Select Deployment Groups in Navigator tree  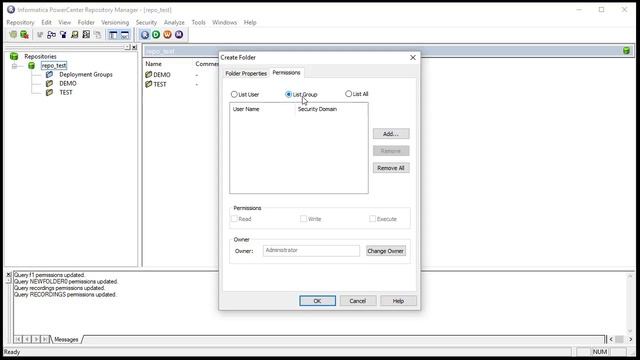pos(86,75)
